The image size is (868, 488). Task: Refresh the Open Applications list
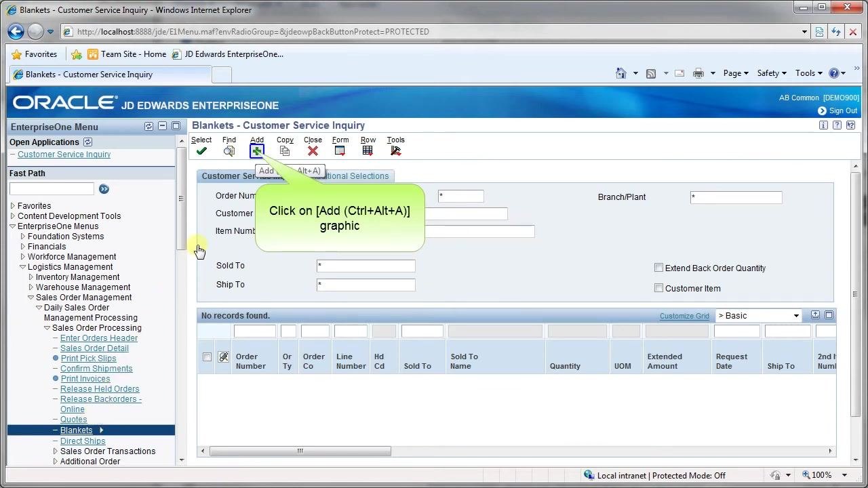[87, 142]
